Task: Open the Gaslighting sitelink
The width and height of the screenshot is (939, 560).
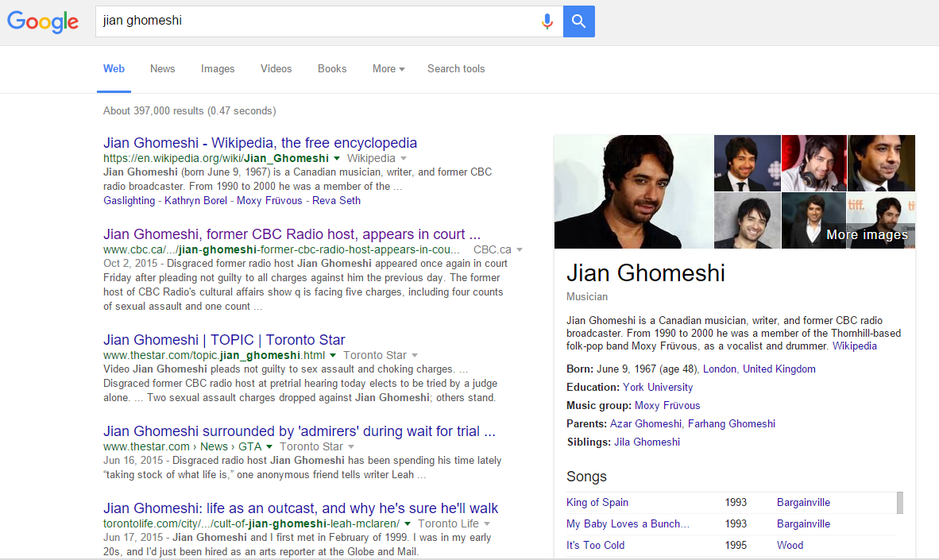Action: click(x=129, y=201)
